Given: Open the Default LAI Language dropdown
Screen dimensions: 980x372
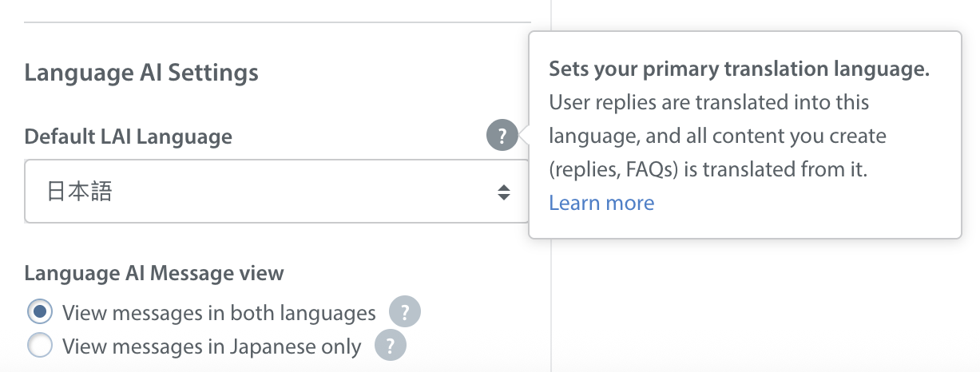Looking at the screenshot, I should tap(276, 192).
